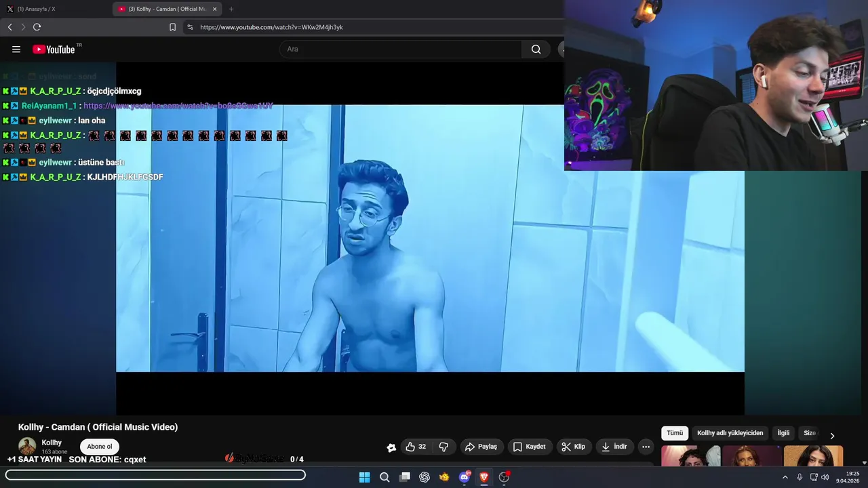
Task: Select the 'Tümü' filter chip
Action: (x=675, y=433)
